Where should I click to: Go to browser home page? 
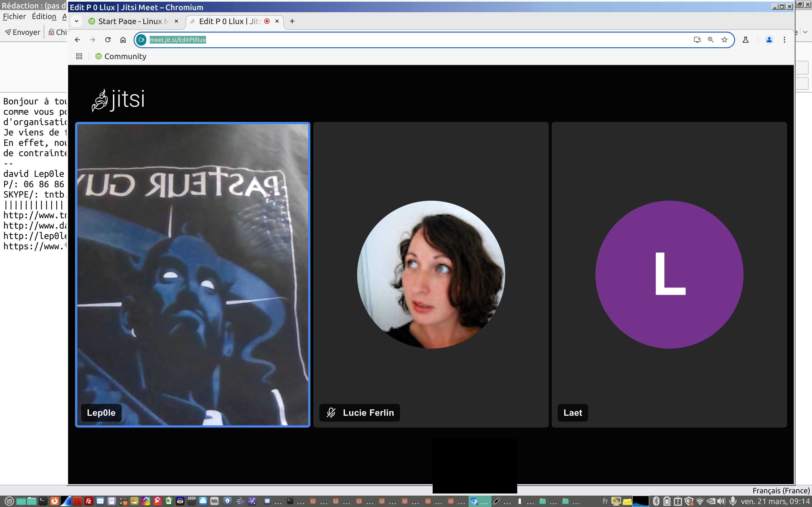click(x=123, y=40)
